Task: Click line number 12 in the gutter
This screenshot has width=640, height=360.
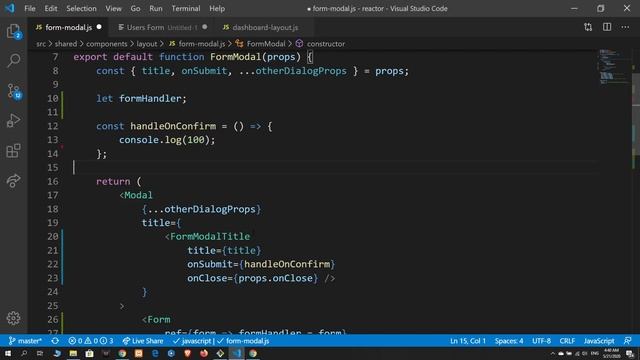Action: 53,126
